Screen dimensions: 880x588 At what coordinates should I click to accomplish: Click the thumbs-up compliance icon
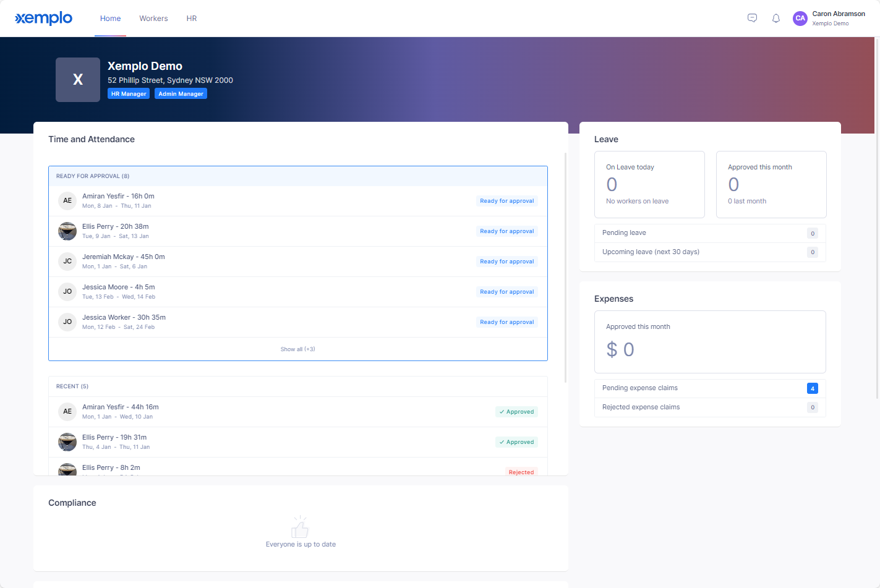coord(300,527)
